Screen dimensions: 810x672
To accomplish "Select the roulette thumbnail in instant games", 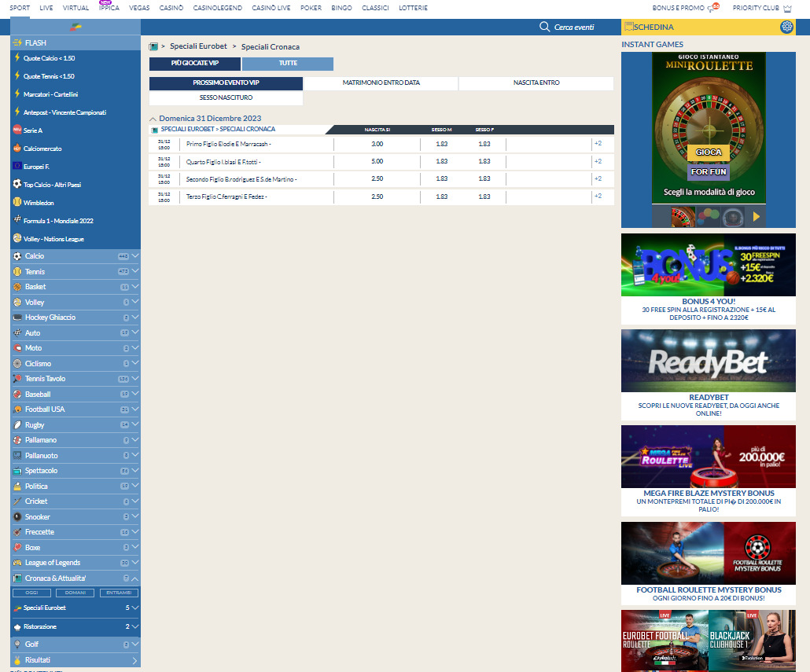I will point(683,217).
